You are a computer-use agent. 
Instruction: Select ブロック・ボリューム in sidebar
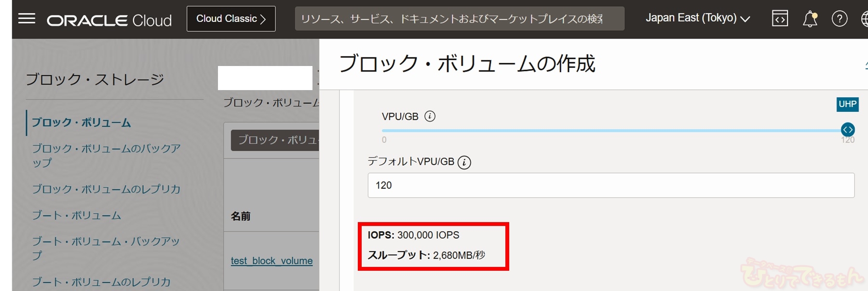click(x=81, y=122)
